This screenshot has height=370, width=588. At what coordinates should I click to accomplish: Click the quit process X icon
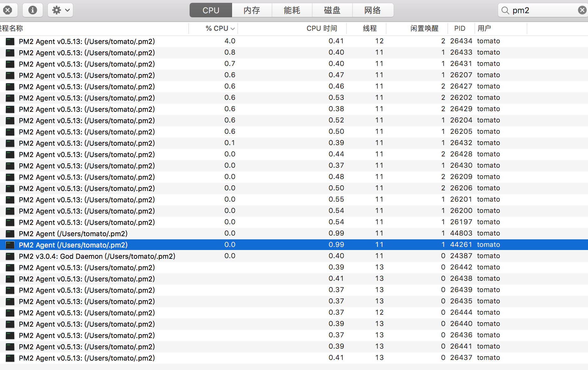pos(8,10)
